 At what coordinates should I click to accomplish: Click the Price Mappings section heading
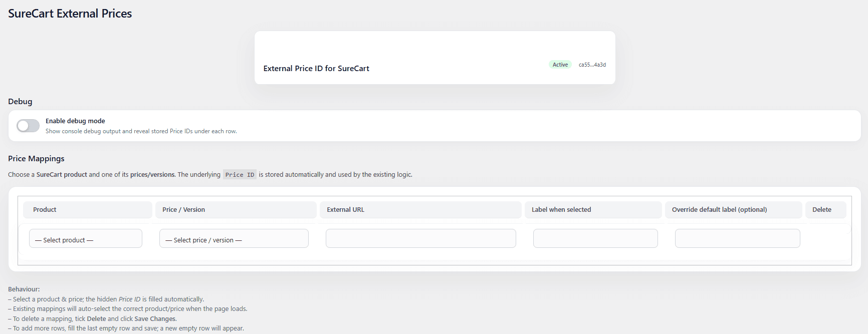coord(36,159)
